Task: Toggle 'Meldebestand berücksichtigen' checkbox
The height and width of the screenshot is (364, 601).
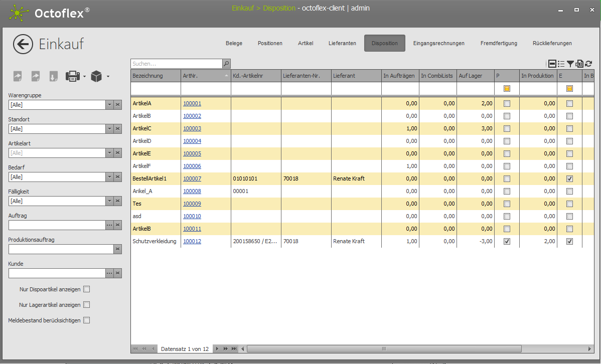Action: coord(86,320)
